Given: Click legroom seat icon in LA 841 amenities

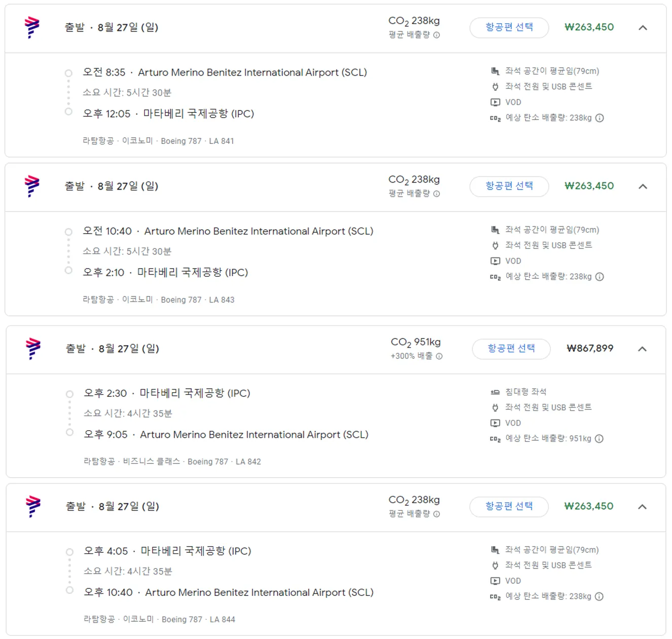Looking at the screenshot, I should pos(495,71).
